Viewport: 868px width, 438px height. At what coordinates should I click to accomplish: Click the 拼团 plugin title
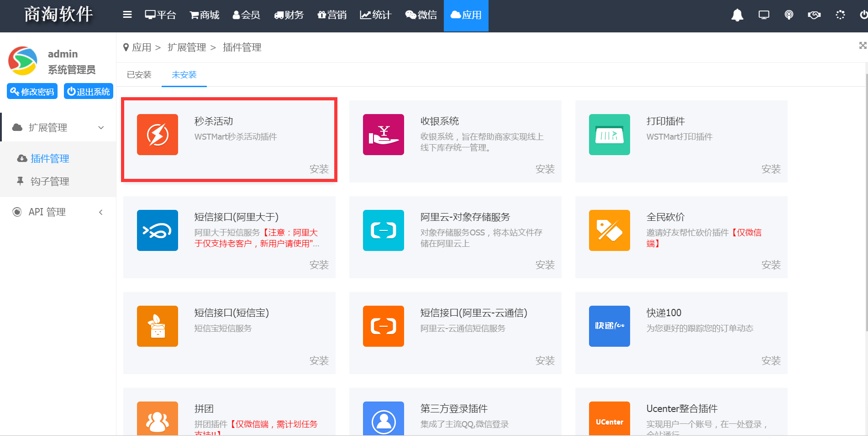point(204,408)
